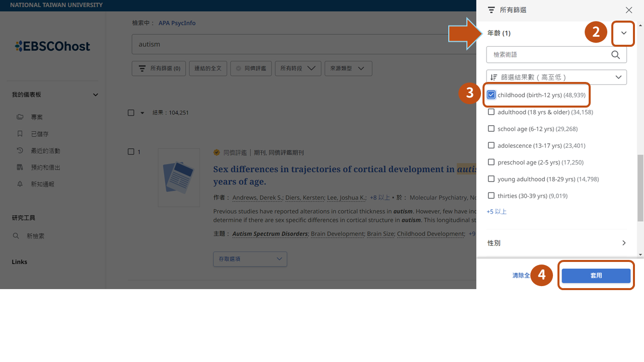Screen dimensions: 644x362
Task: Open 專案 folder icon in dashboard
Action: click(x=20, y=117)
